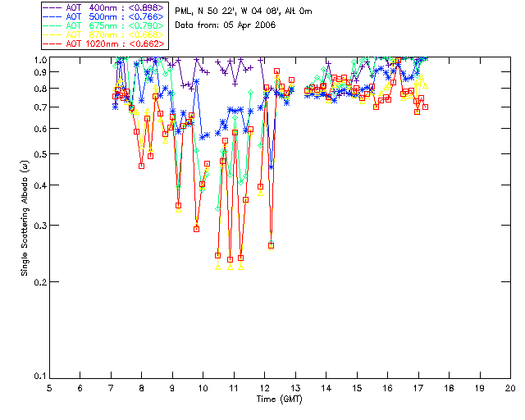Click the 18 label on time axis

pyautogui.click(x=449, y=388)
